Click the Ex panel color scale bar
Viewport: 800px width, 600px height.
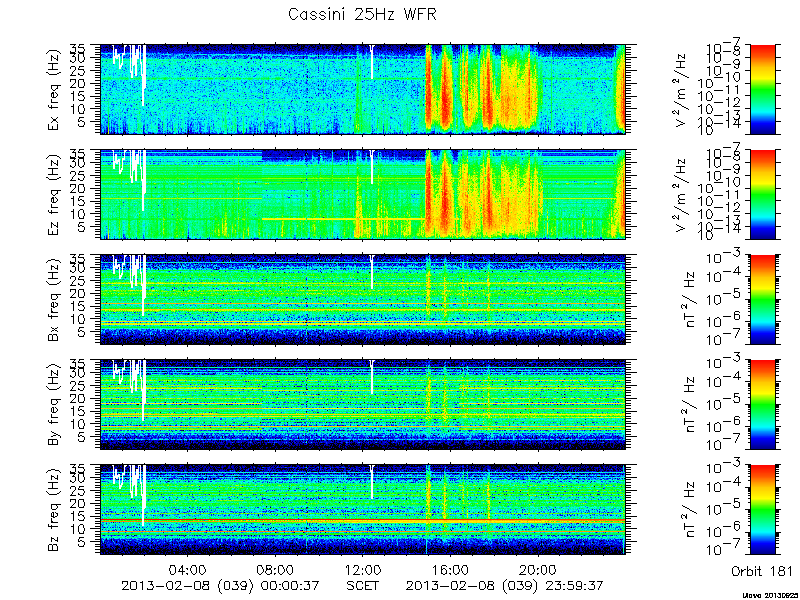[x=763, y=89]
